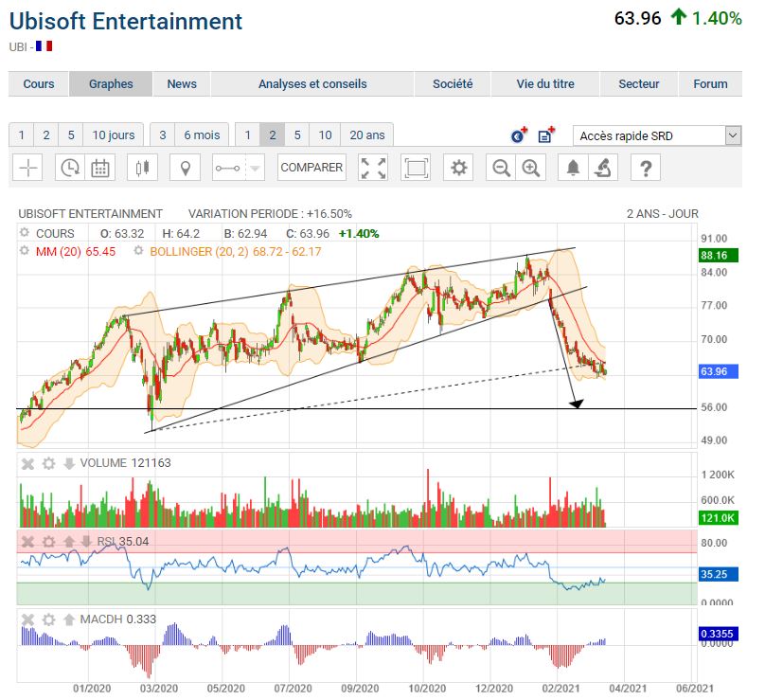Open settings gear for BOLLINGER indicator

[x=138, y=251]
